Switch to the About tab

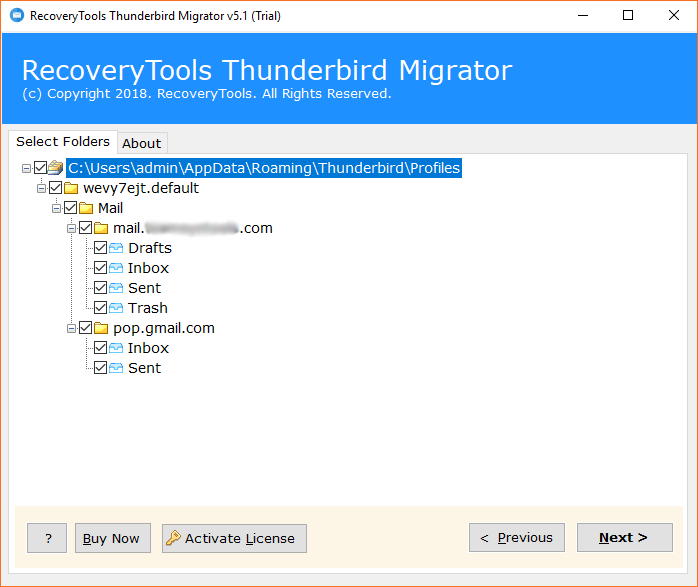click(x=142, y=143)
